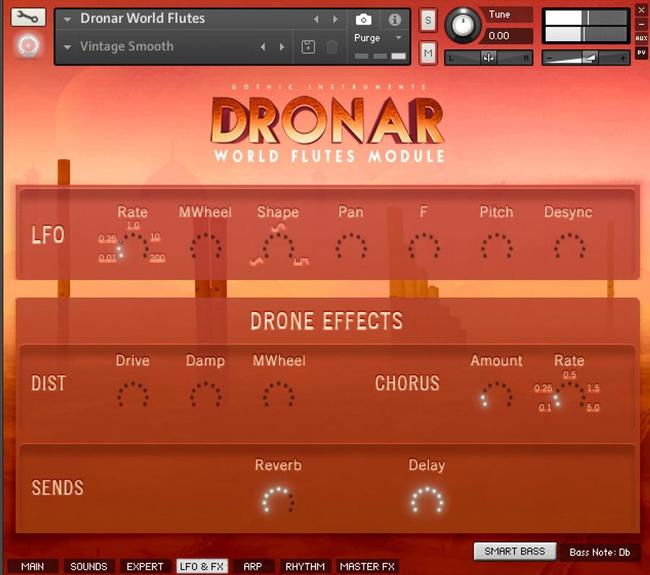The image size is (650, 575).
Task: Switch to the SOUNDS tab
Action: (89, 566)
